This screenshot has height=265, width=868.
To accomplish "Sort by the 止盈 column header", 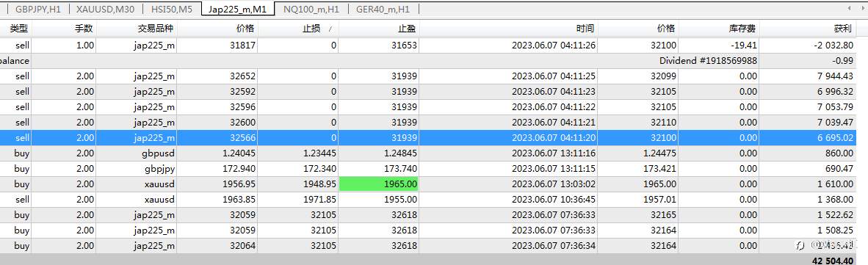I will tap(408, 28).
